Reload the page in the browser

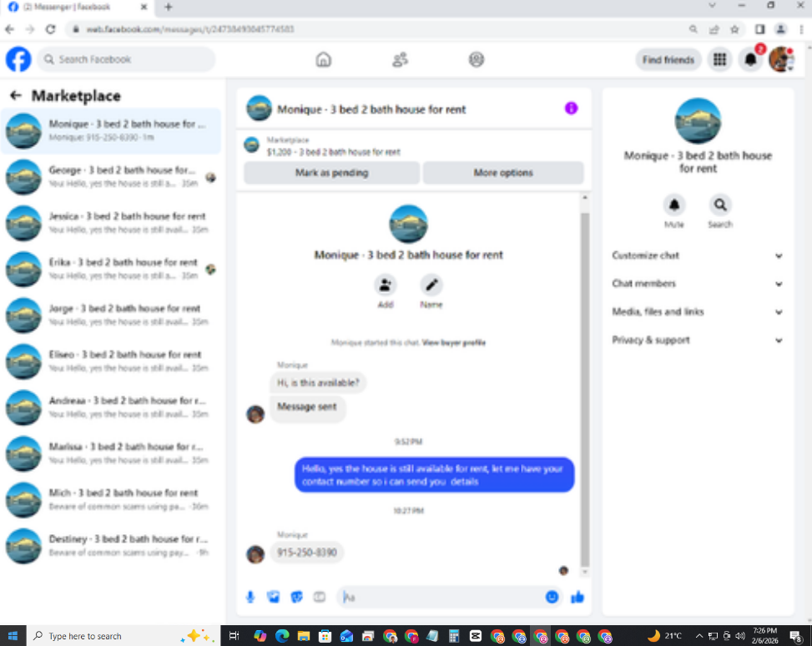pos(50,29)
